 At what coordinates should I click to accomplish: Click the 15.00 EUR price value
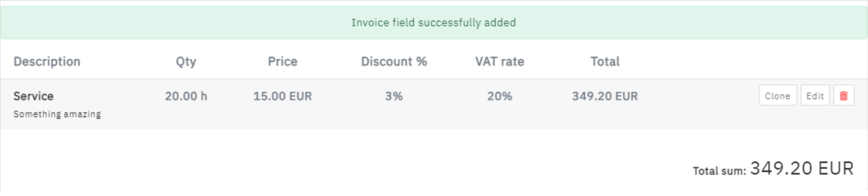click(283, 96)
